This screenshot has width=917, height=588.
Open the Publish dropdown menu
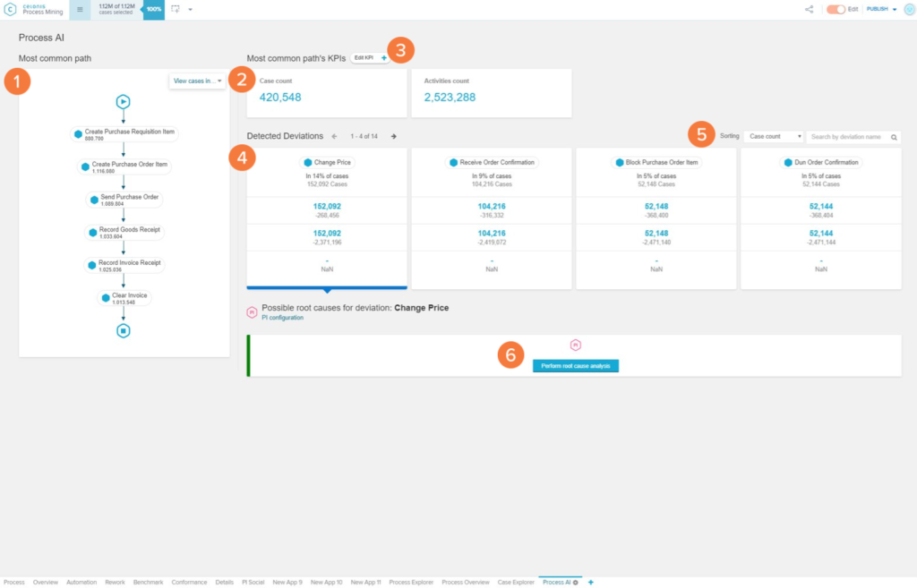coord(881,9)
